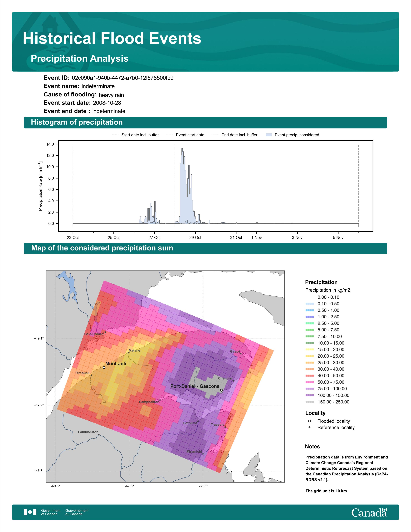Select the 50.00 - 75.00 precipitation swatch
This screenshot has height=532, width=411.
point(310,382)
